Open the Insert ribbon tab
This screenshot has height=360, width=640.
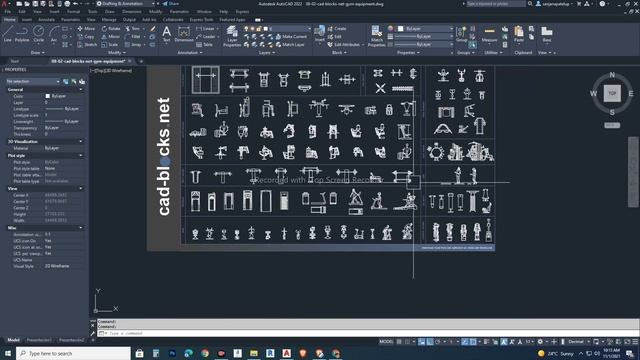[x=27, y=20]
